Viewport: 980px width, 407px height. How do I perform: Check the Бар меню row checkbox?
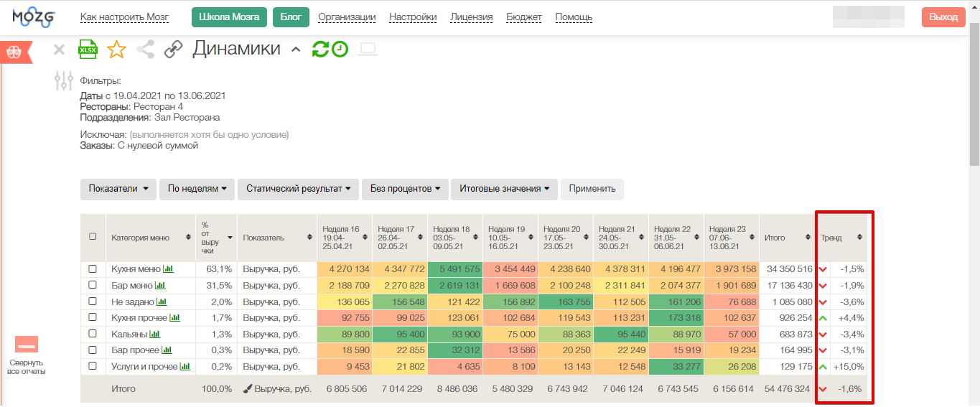click(x=92, y=286)
